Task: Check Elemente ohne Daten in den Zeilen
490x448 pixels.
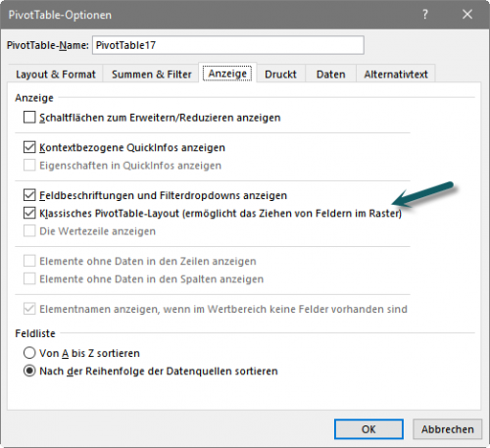Action: click(29, 261)
